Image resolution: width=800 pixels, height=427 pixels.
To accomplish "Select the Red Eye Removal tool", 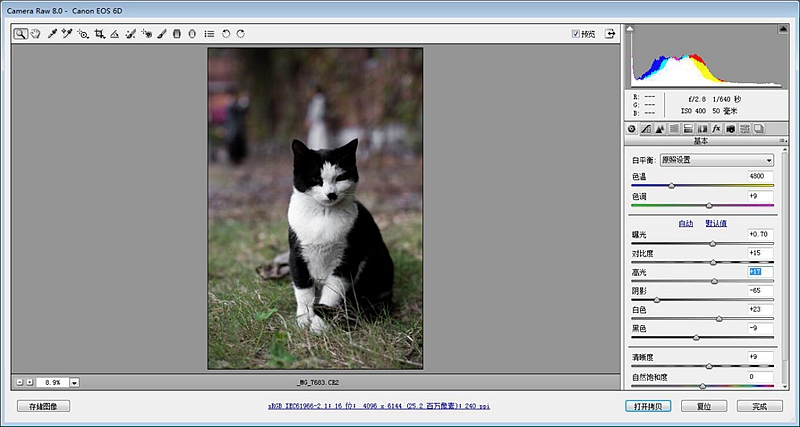I will point(147,34).
